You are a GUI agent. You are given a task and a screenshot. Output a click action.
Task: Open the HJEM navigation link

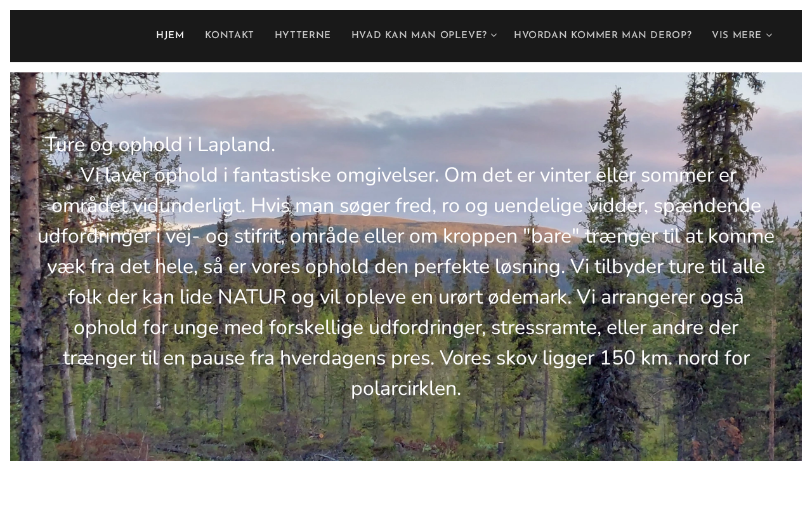[x=170, y=36]
